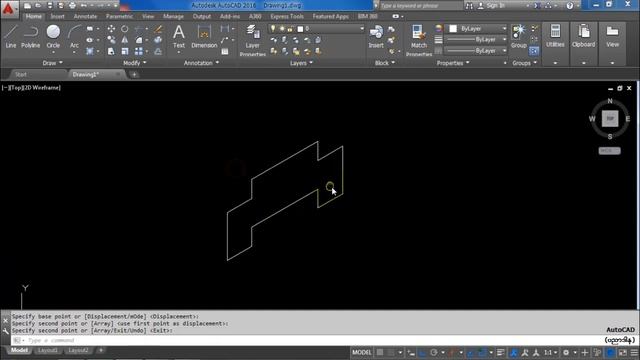Click the Top face of ViewCube

(610, 119)
